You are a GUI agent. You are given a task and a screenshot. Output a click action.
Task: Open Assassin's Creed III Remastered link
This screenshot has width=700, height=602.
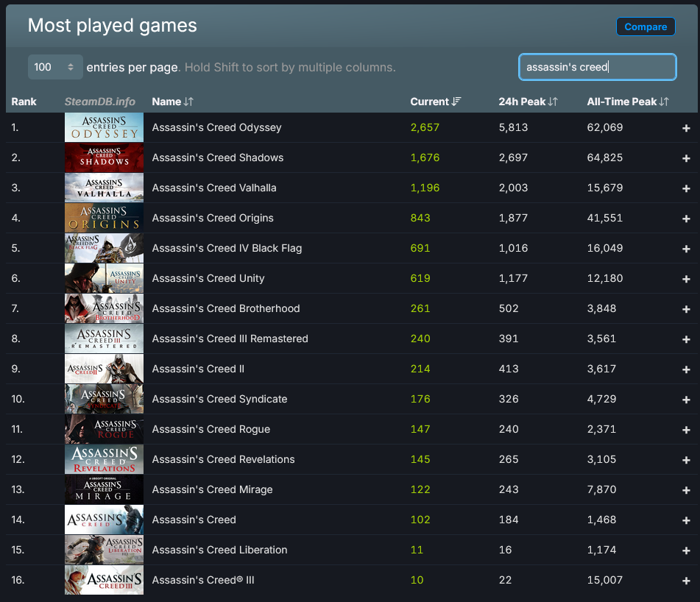(x=230, y=339)
